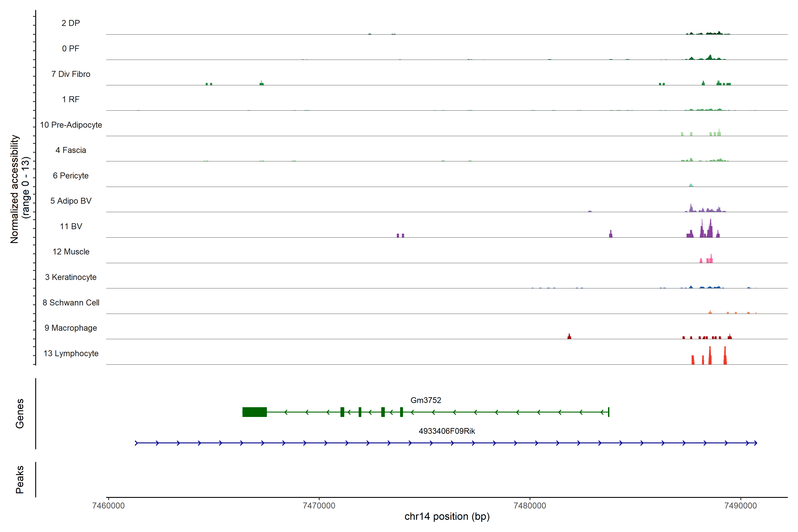Click the 7 Div Fibro track label
798x532 pixels.
coord(70,74)
